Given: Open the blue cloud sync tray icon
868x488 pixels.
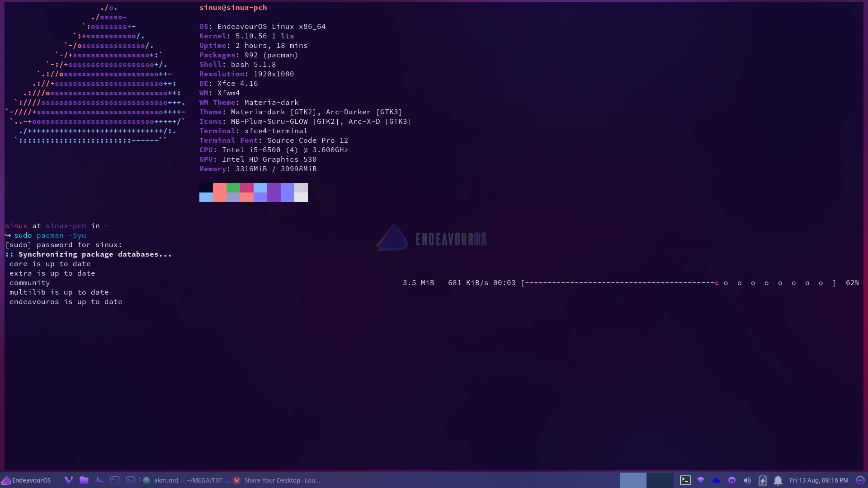Looking at the screenshot, I should click(717, 480).
